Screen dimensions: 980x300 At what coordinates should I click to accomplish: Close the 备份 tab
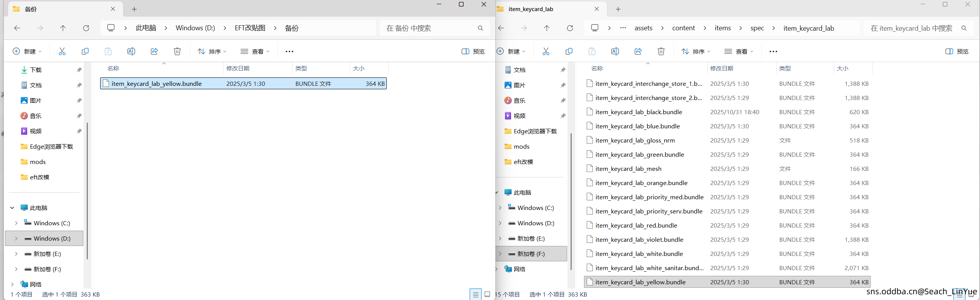pyautogui.click(x=113, y=9)
